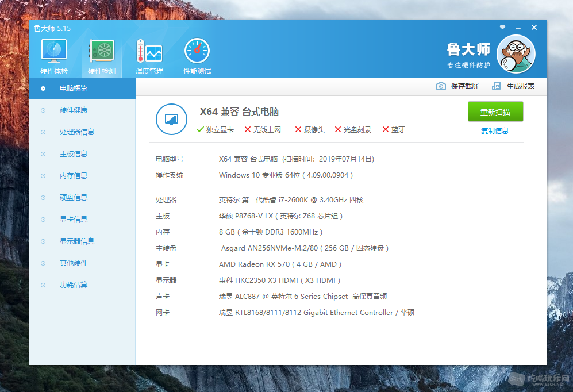Image resolution: width=573 pixels, height=392 pixels.
Task: Click the 瑞昱 ALC887 sound card value
Action: 302,296
